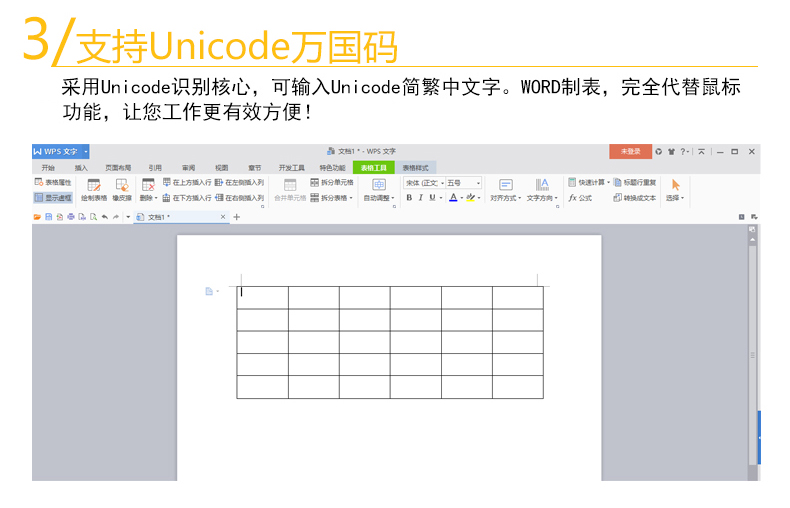790x508 pixels.
Task: Click the first cell of the table
Action: [x=262, y=297]
